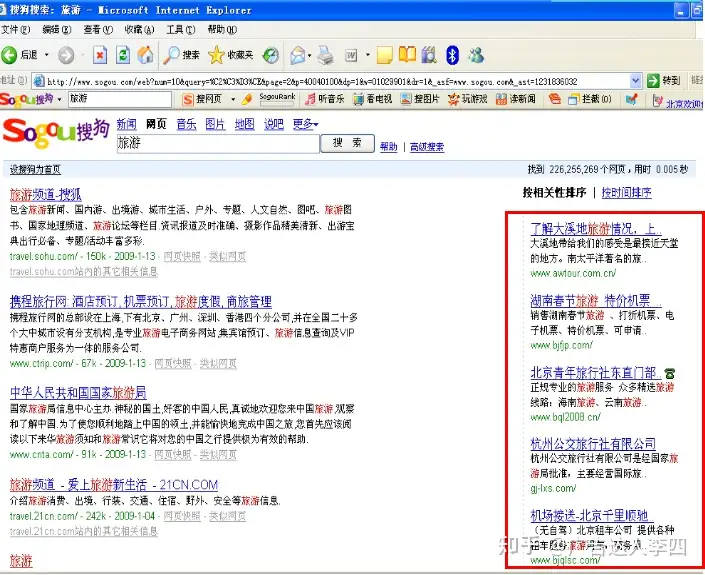Open the yellow sticky note icon
The height and width of the screenshot is (575, 705).
pyautogui.click(x=384, y=55)
